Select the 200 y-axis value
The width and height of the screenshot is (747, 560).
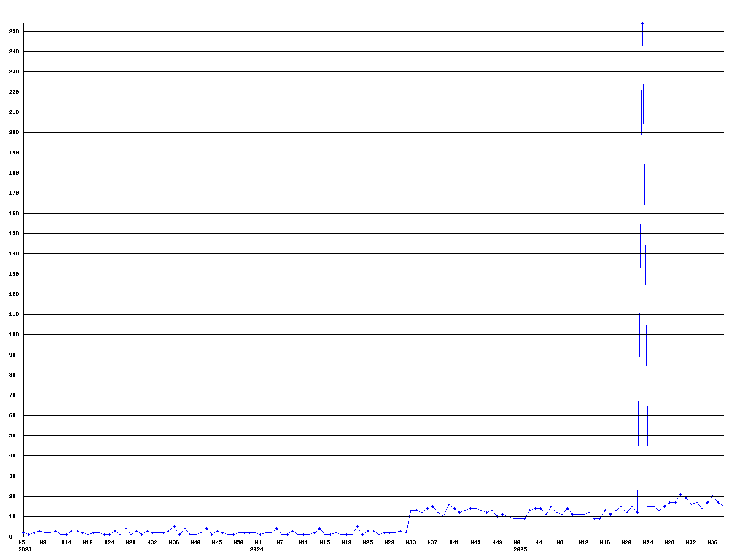(x=14, y=133)
